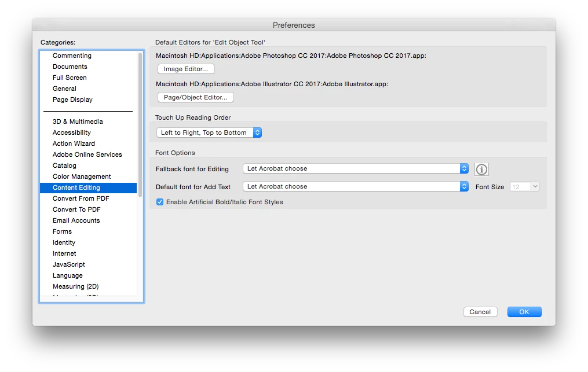Image resolution: width=588 pixels, height=372 pixels.
Task: Select the Convert To PDF category
Action: coord(89,209)
